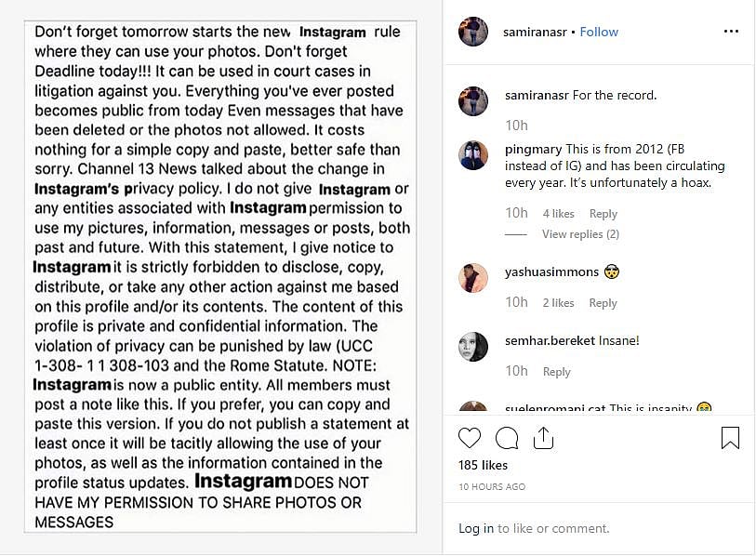Click the 10 HOURS AGO timestamp

491,486
